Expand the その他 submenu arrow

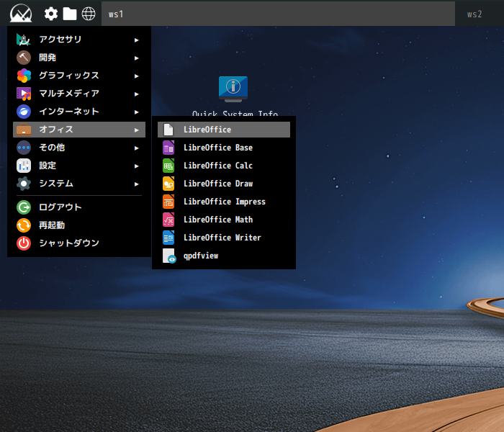click(137, 148)
